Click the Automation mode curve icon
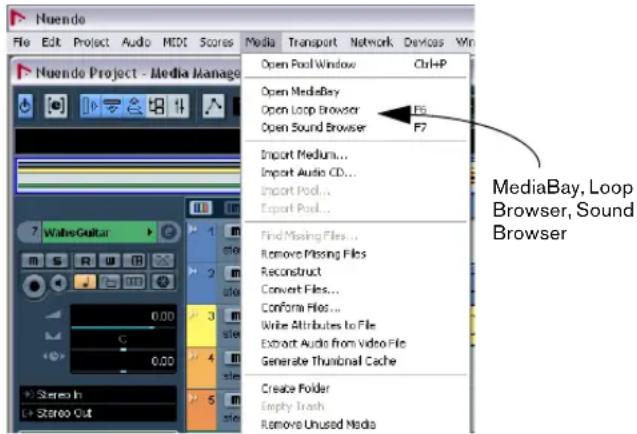The height and width of the screenshot is (434, 637). tap(214, 106)
